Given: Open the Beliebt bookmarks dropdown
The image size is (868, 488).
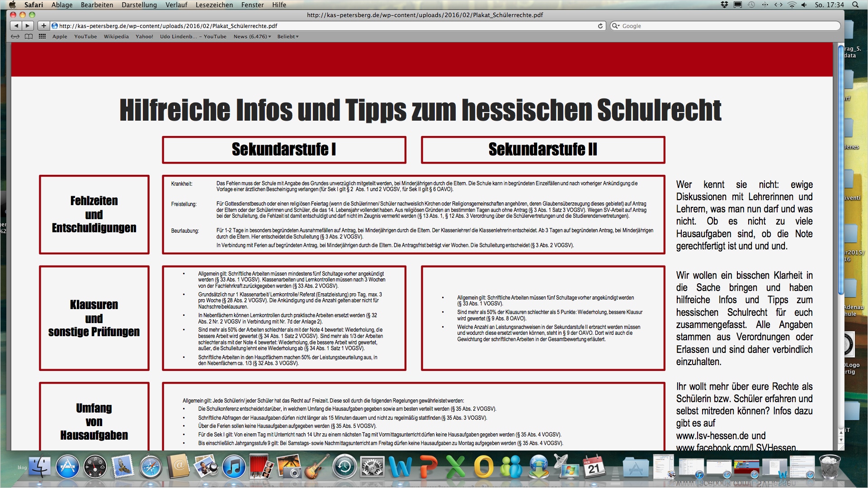Looking at the screenshot, I should [288, 37].
